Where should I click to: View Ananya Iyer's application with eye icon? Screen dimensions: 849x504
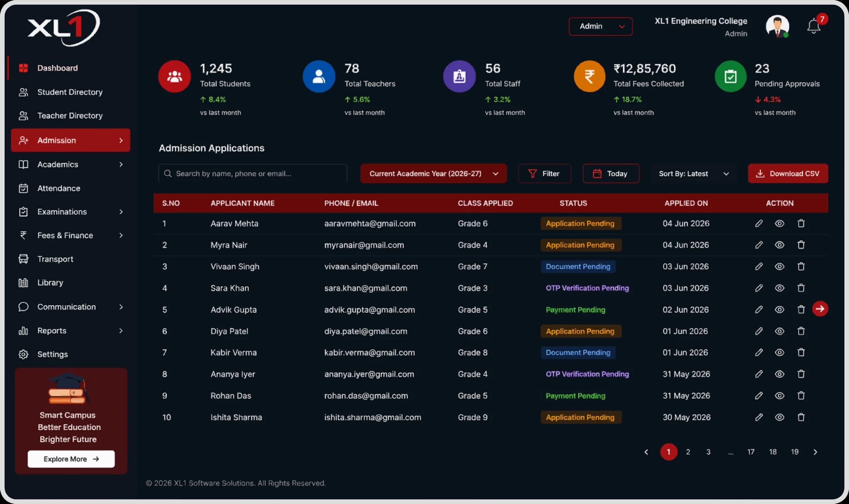(x=780, y=374)
